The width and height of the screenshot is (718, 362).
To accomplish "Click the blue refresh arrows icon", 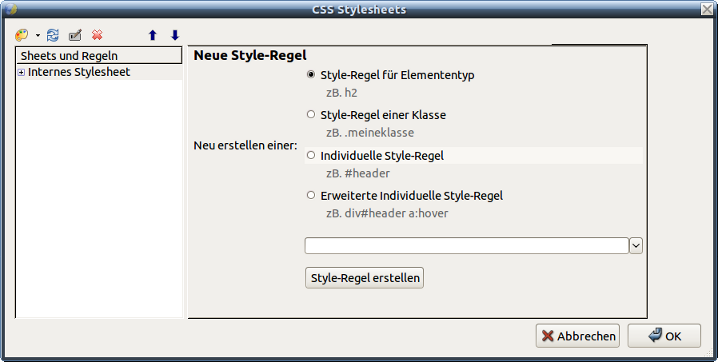I will pos(53,35).
